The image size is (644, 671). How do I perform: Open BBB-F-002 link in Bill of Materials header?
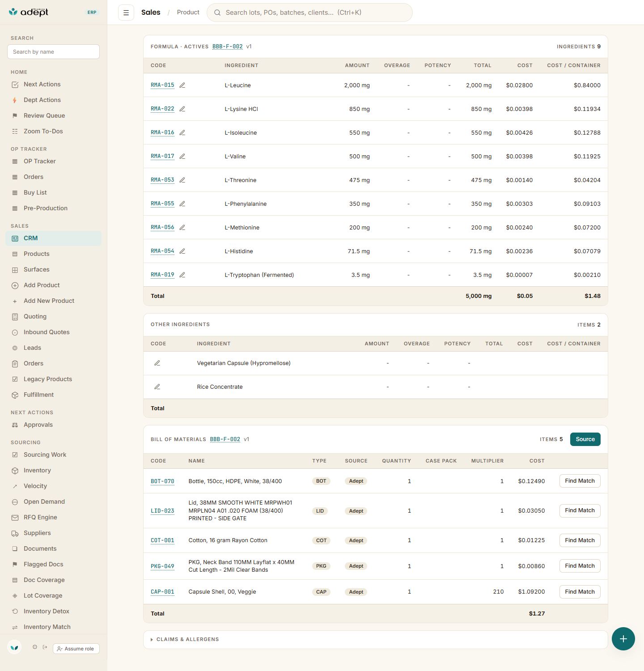(225, 439)
